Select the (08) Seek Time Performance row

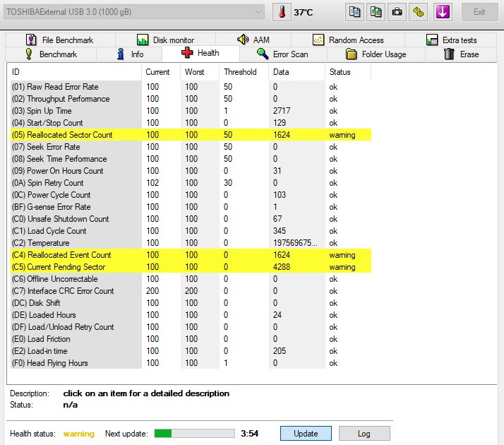[x=191, y=159]
